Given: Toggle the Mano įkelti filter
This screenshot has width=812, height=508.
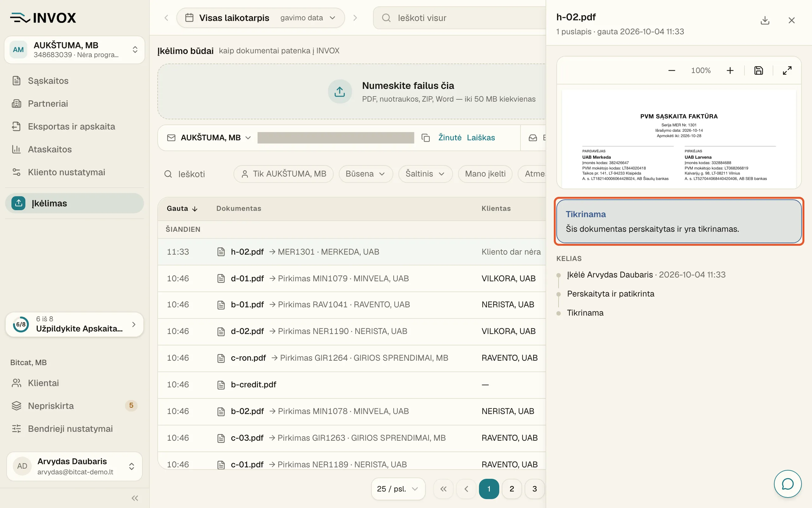Looking at the screenshot, I should tap(485, 174).
